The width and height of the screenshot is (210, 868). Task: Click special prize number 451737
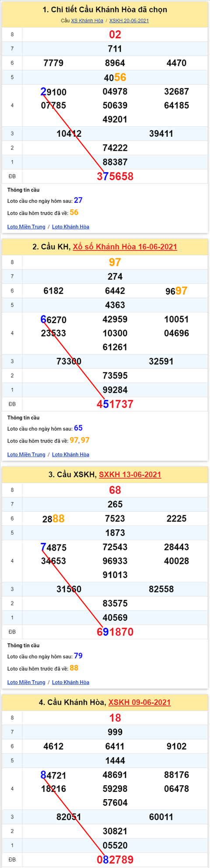pyautogui.click(x=115, y=404)
